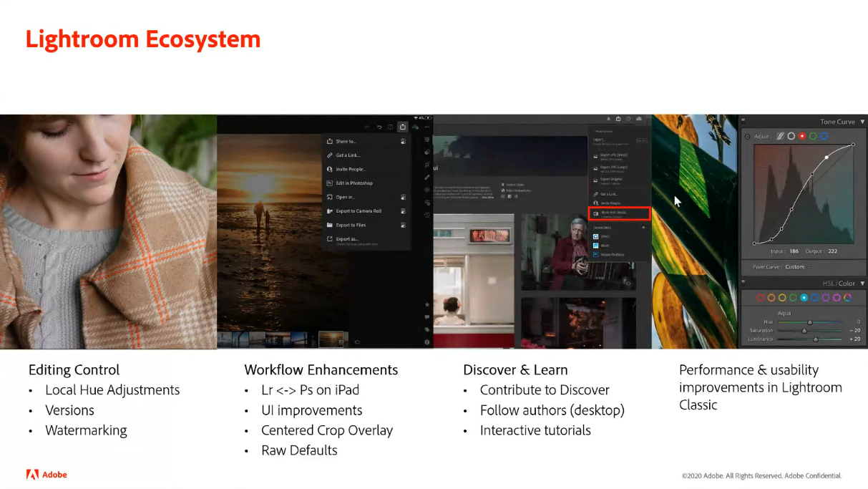Click the undo arrow in iPad toolbar
868x489 pixels.
coord(379,127)
